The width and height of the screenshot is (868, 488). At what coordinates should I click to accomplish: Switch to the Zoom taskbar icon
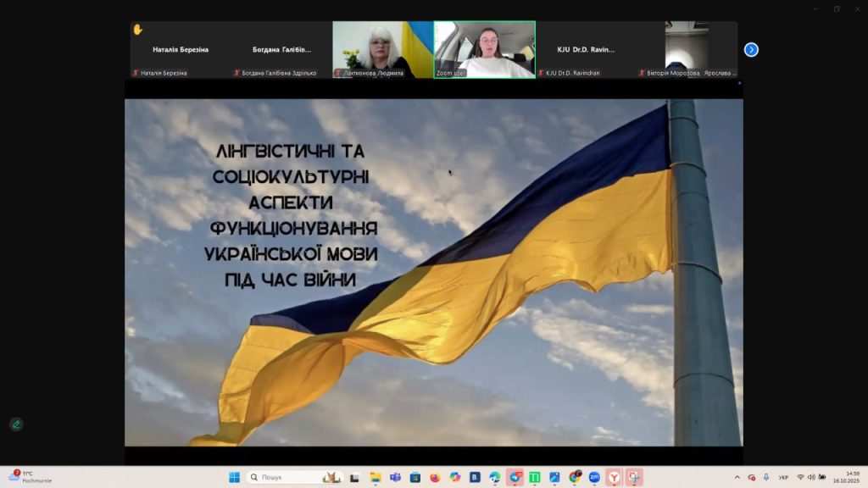[594, 477]
